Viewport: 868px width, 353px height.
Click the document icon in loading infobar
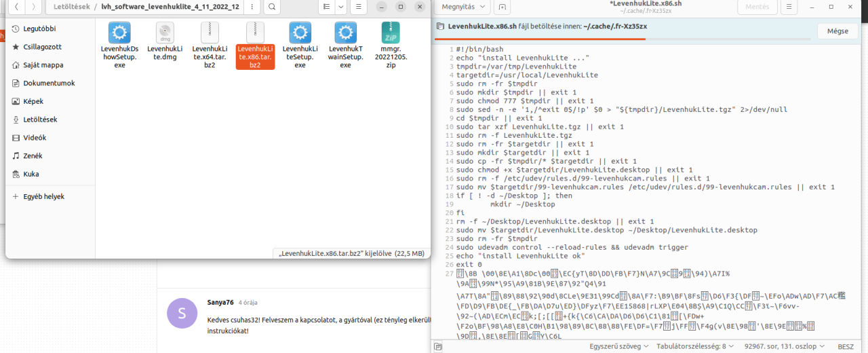click(440, 26)
